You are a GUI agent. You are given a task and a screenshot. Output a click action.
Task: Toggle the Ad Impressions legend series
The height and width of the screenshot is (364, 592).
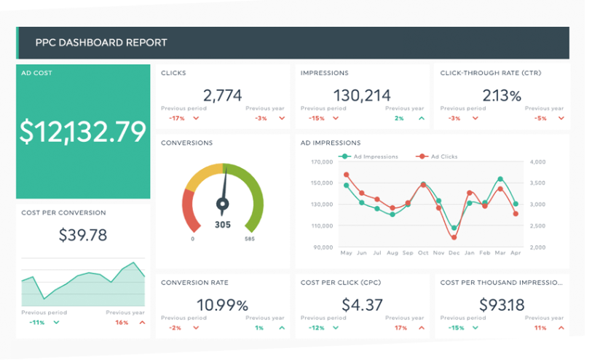(371, 157)
